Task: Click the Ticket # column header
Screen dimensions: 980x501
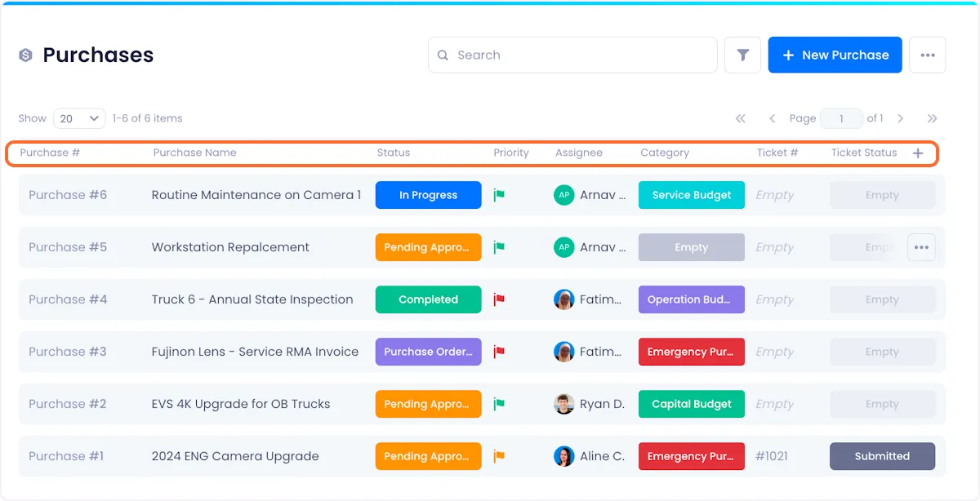Action: [777, 153]
